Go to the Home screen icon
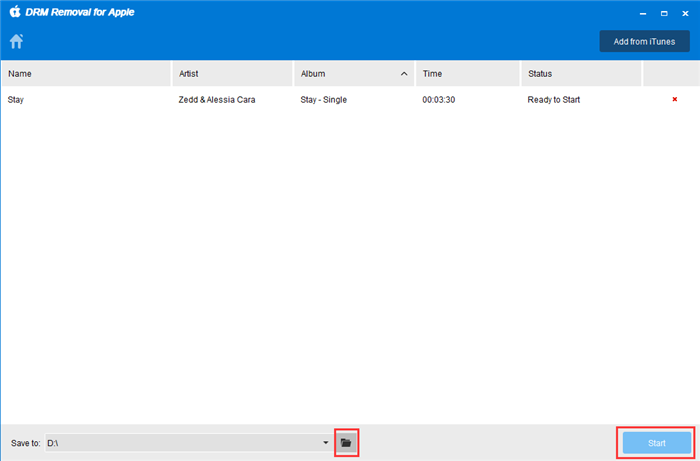Screen dimensions: 700x461 [x=16, y=42]
